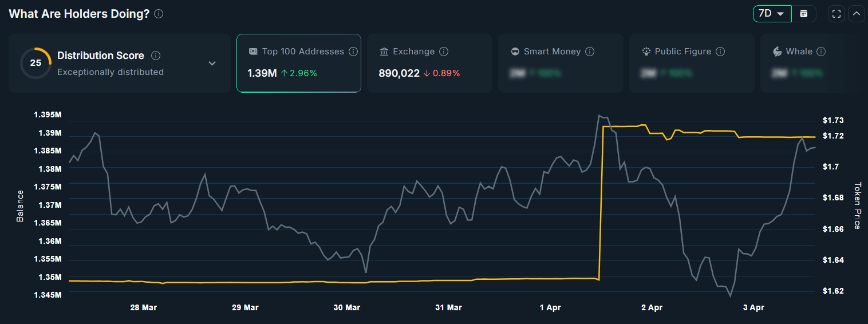The image size is (868, 324).
Task: Collapse the holders panel with up chevron
Action: [856, 14]
